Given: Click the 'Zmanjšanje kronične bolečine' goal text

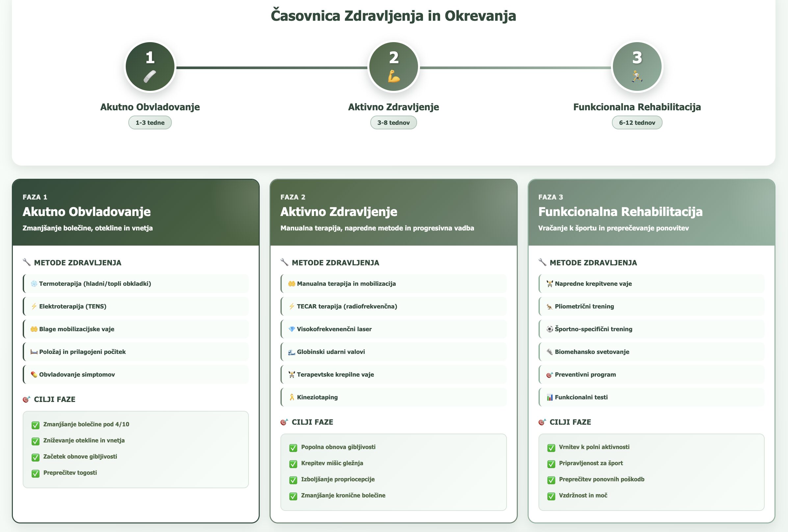Looking at the screenshot, I should (x=343, y=495).
